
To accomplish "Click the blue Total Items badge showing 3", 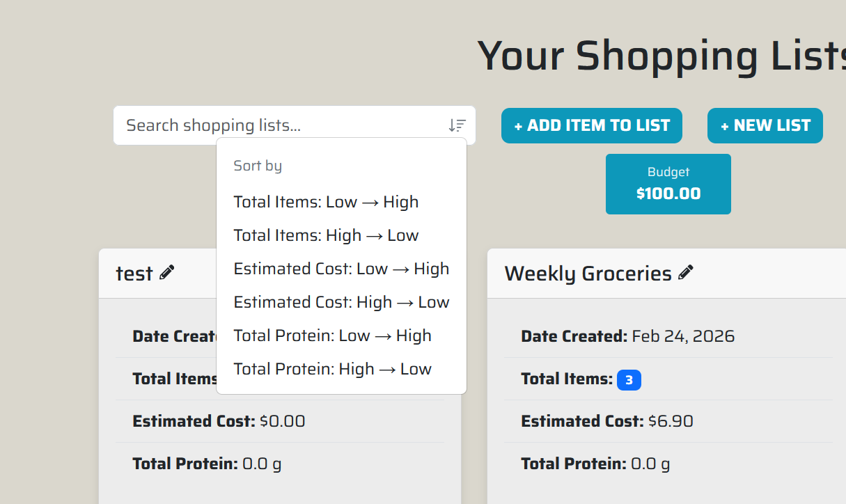I will (629, 380).
